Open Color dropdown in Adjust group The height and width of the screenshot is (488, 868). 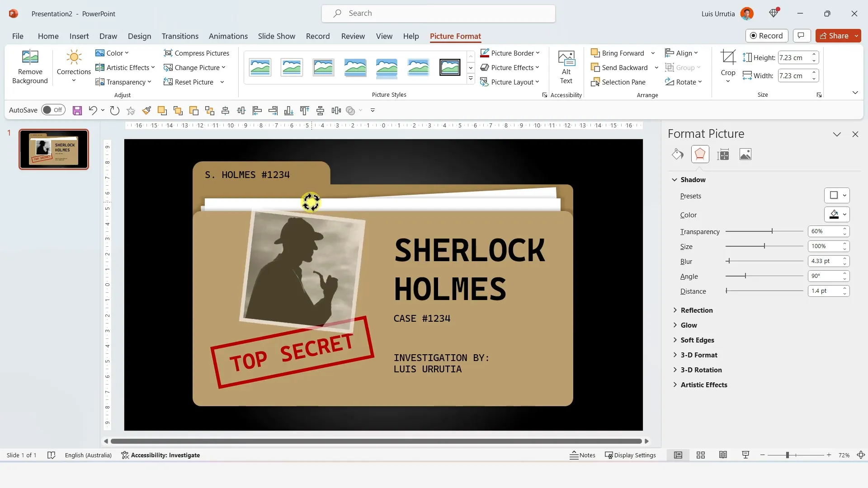[x=112, y=53]
